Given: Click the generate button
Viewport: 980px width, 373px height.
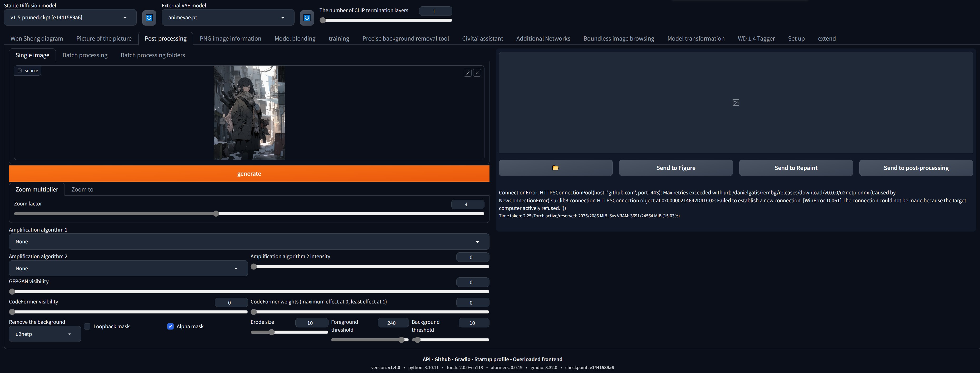Looking at the screenshot, I should [x=249, y=174].
